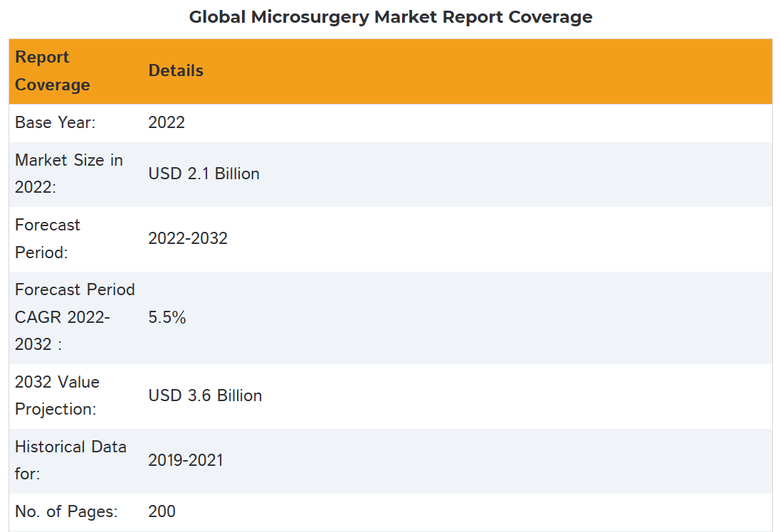780x532 pixels.
Task: Select the Base Year label cell
Action: [56, 122]
